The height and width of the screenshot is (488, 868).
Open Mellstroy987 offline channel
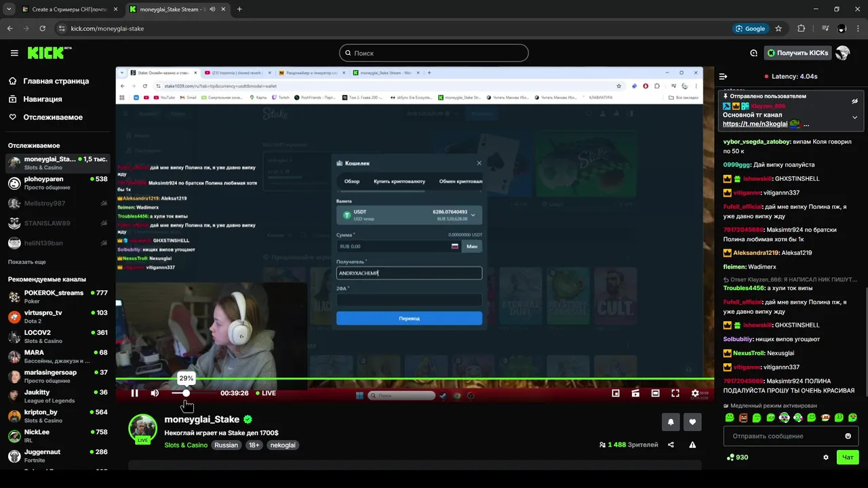58,203
